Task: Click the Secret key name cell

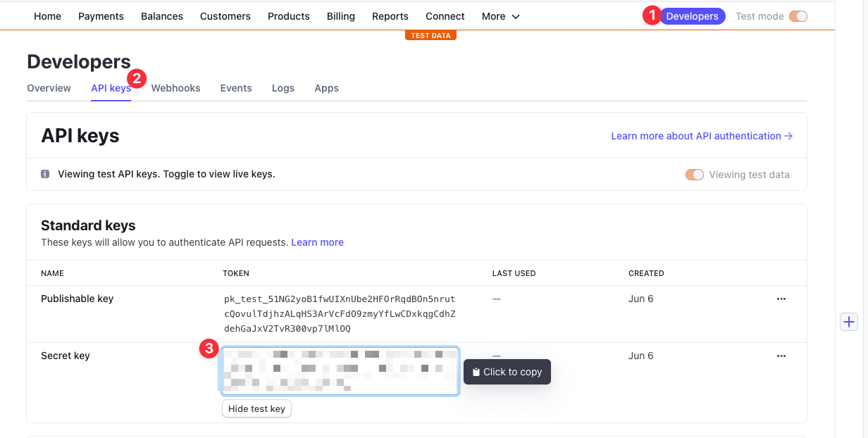Action: coord(66,356)
